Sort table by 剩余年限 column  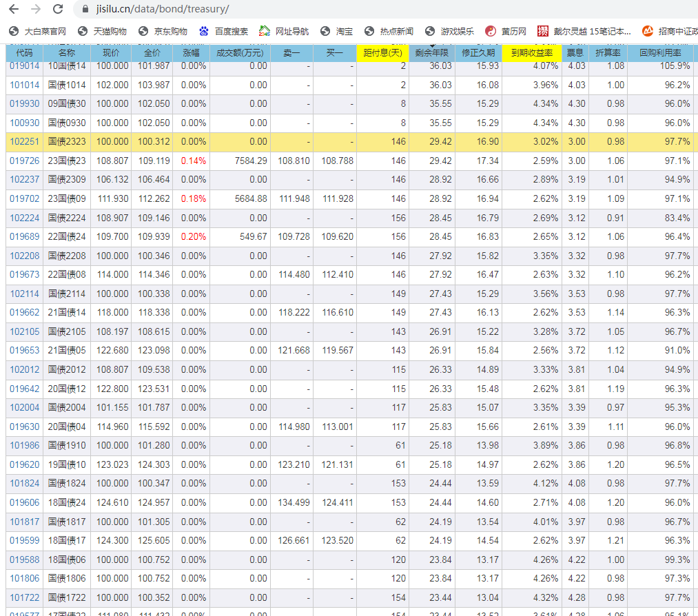pyautogui.click(x=432, y=53)
